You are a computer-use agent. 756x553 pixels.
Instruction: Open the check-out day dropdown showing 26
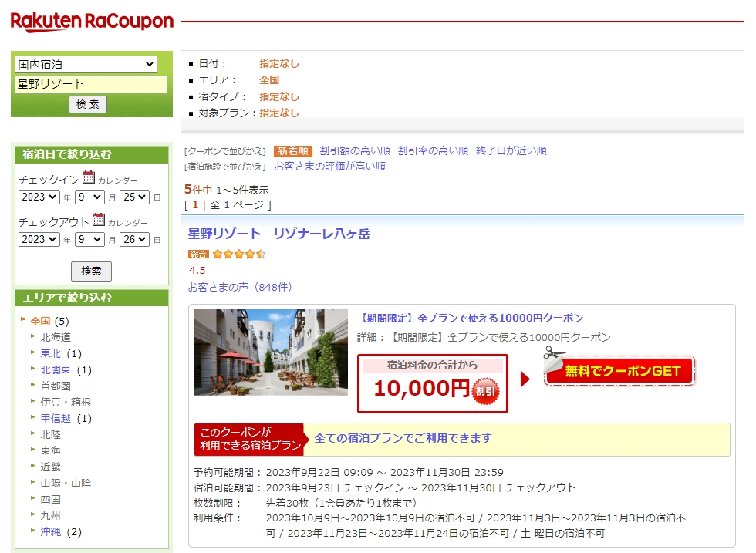point(134,239)
